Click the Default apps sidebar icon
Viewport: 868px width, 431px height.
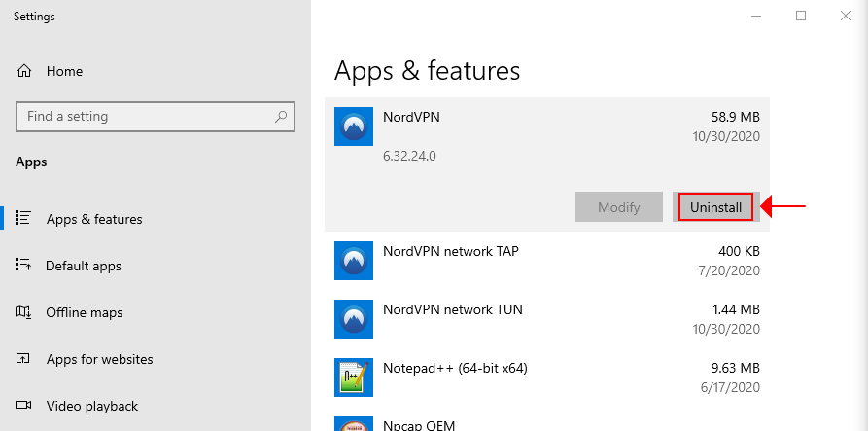pyautogui.click(x=24, y=266)
